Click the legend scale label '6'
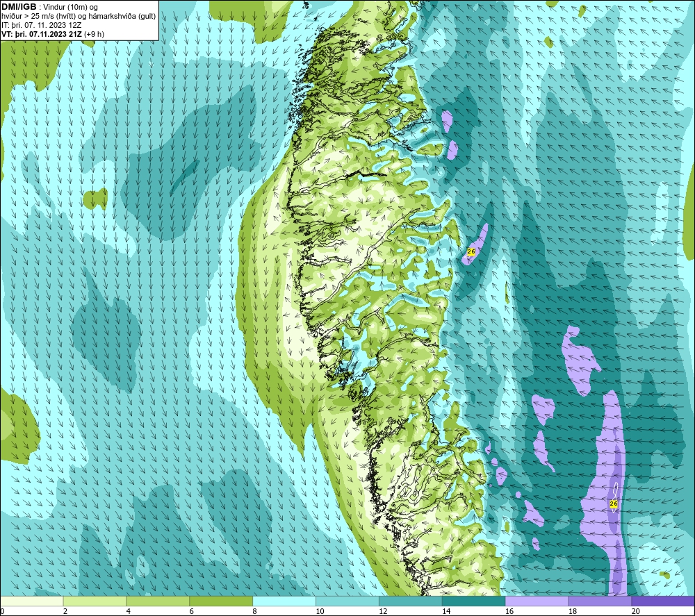 point(192,611)
